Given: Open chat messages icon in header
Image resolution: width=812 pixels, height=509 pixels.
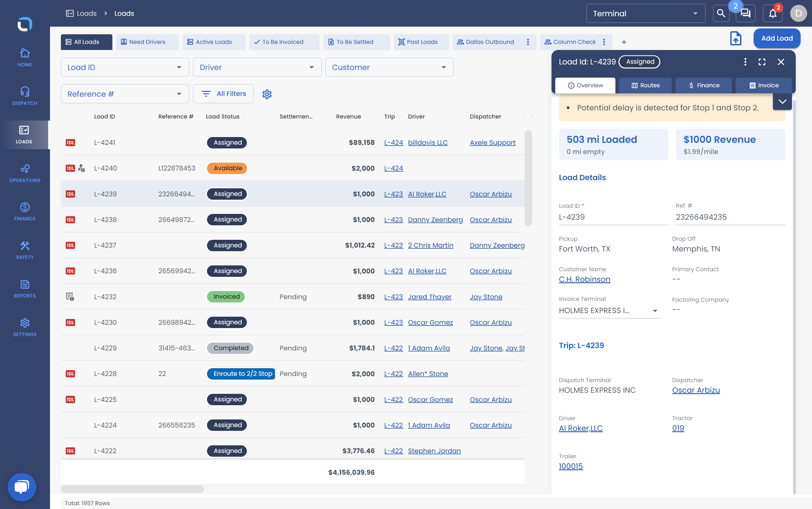Looking at the screenshot, I should pos(746,13).
